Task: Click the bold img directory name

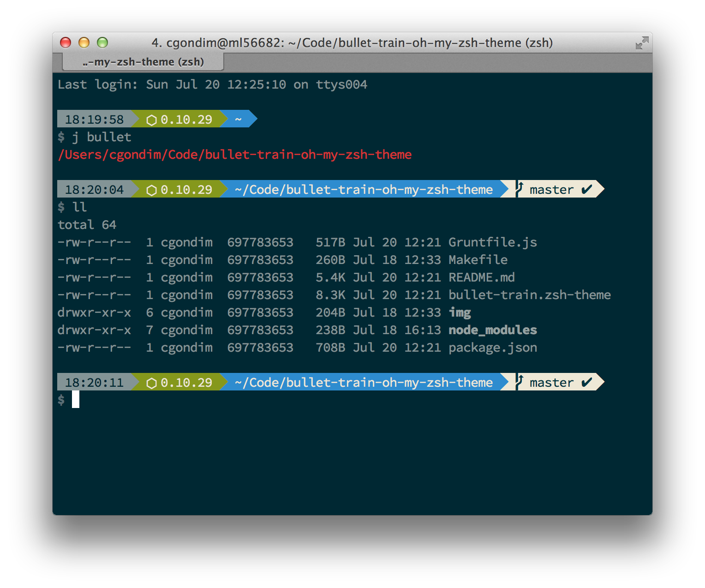Action: click(460, 312)
